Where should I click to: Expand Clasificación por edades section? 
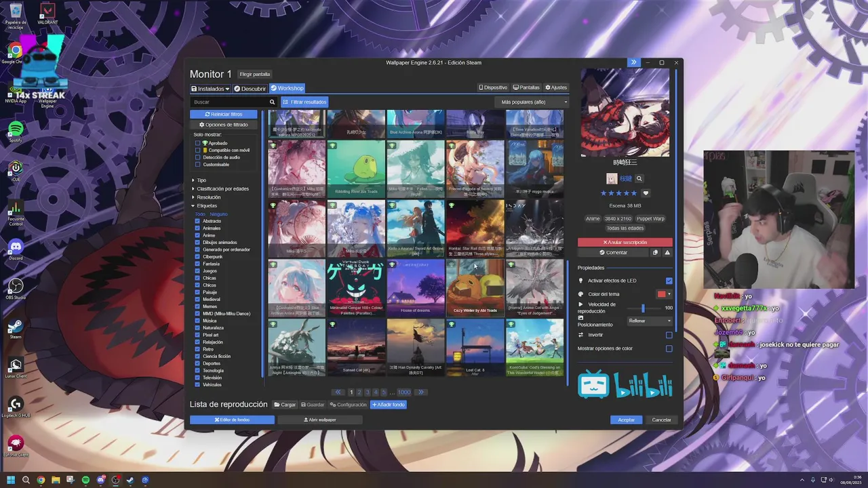pyautogui.click(x=223, y=188)
